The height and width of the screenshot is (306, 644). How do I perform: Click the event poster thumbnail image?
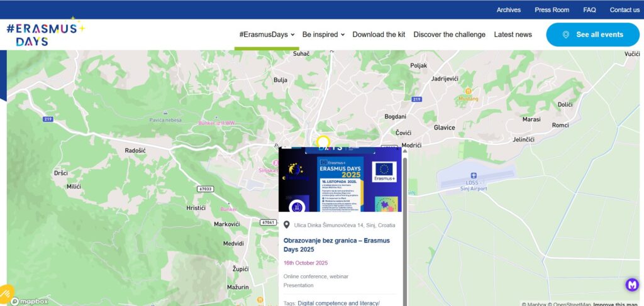[x=340, y=182]
